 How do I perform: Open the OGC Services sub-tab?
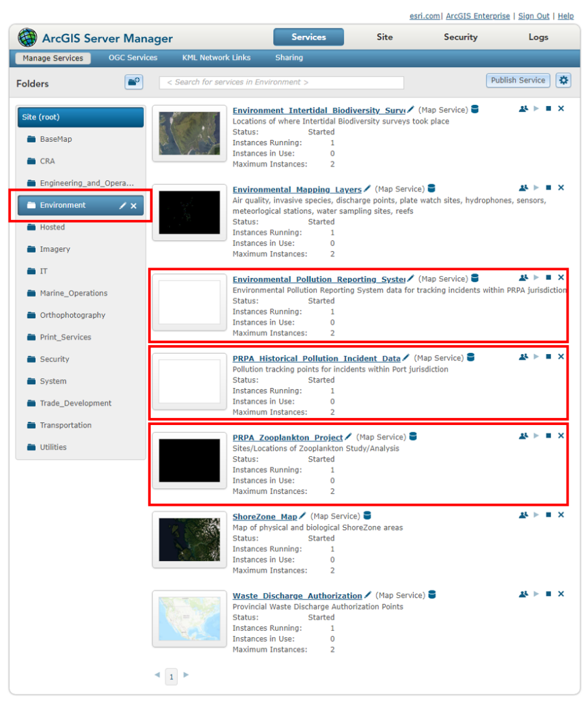(133, 58)
